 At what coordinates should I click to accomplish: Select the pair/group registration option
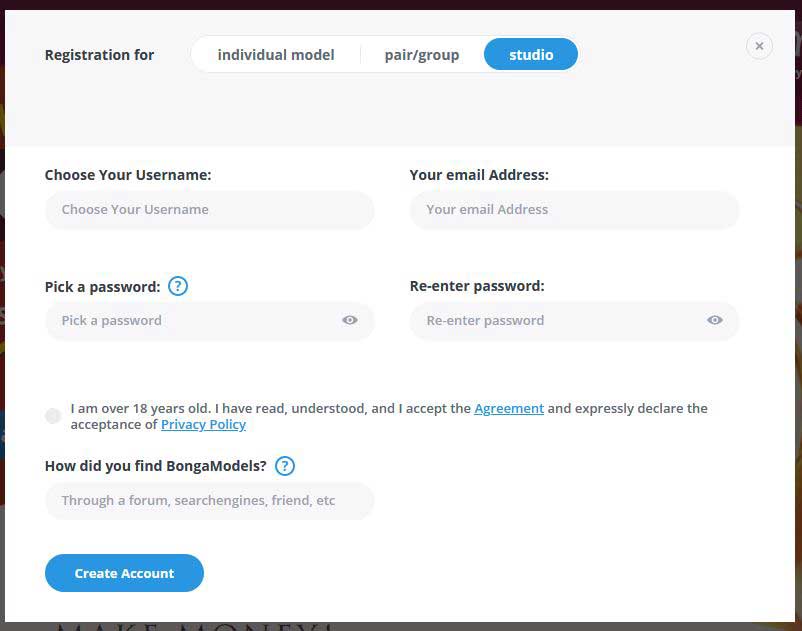coord(421,55)
